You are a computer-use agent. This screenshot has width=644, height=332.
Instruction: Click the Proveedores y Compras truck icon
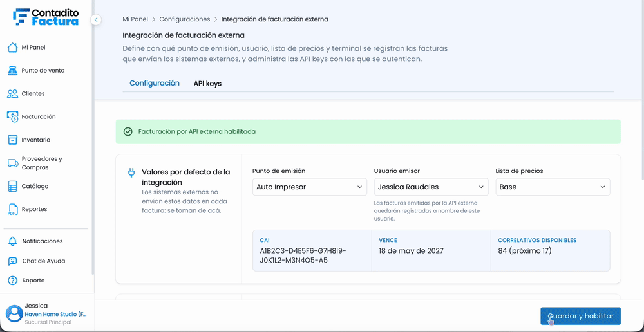coord(13,163)
